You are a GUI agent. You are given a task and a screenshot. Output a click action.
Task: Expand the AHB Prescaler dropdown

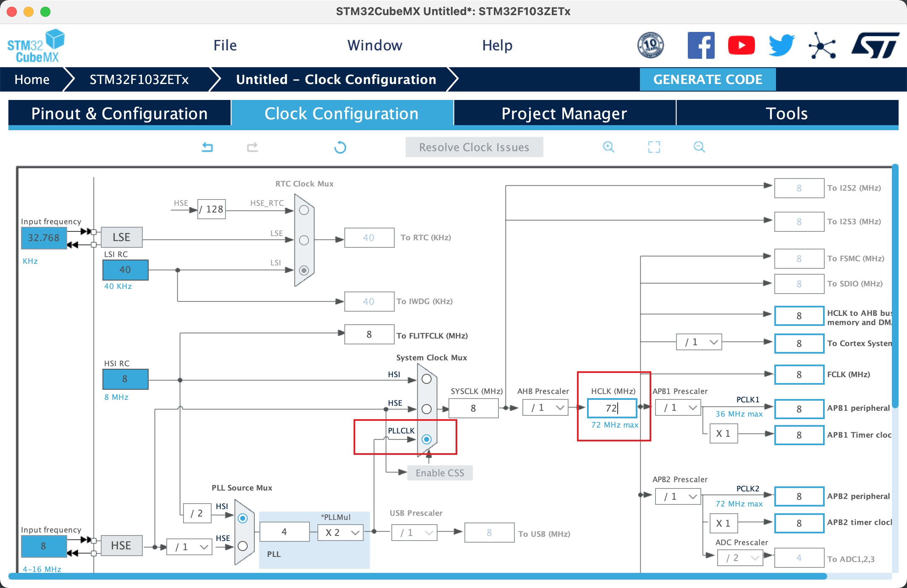(545, 408)
